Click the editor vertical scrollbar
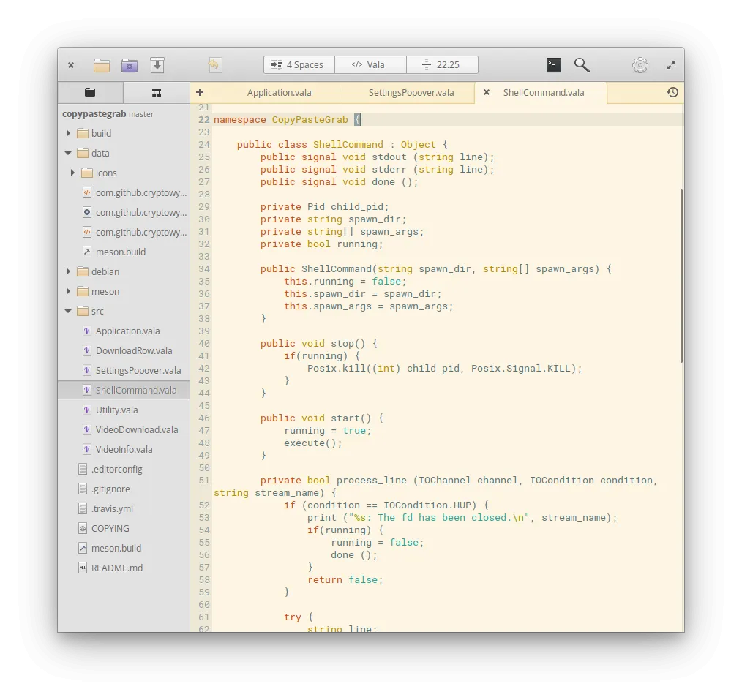The width and height of the screenshot is (742, 700). click(x=681, y=276)
